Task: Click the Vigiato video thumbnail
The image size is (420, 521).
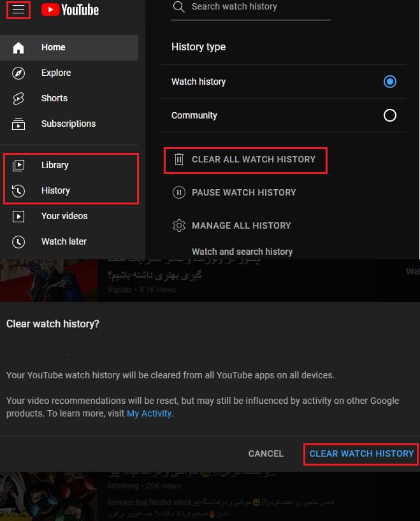Action: 49,280
